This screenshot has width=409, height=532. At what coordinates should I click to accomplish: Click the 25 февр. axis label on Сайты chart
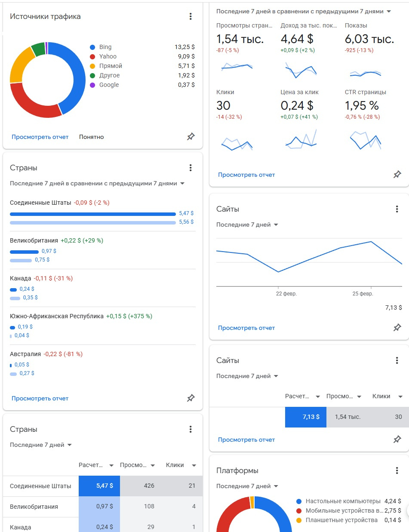click(x=363, y=294)
